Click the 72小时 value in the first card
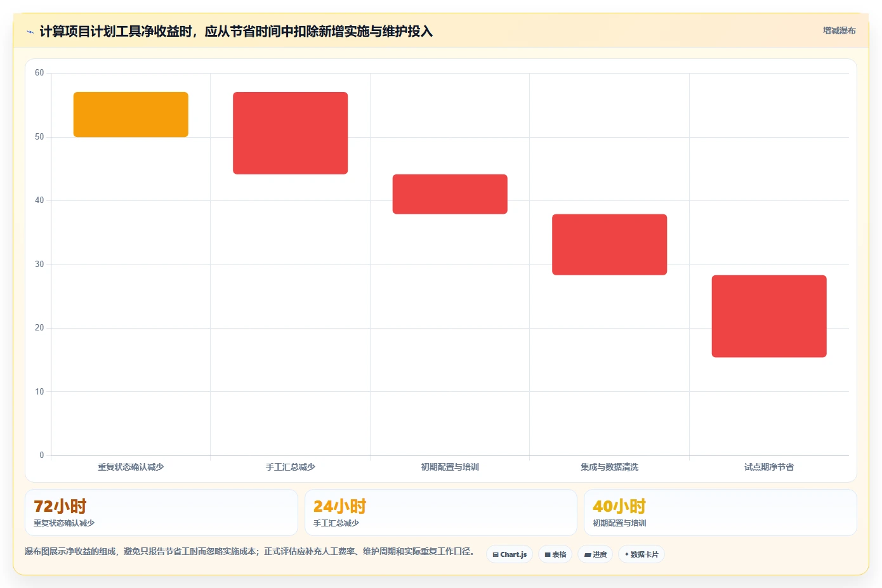 [x=60, y=506]
